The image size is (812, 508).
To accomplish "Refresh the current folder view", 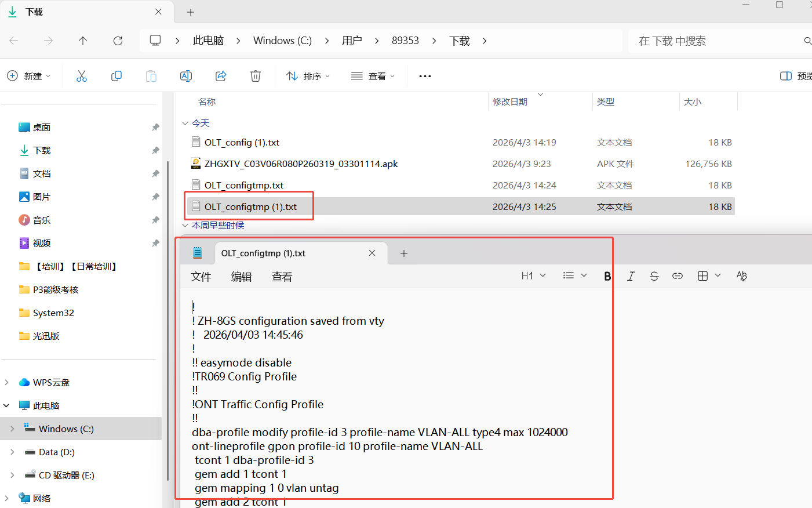I will point(118,41).
